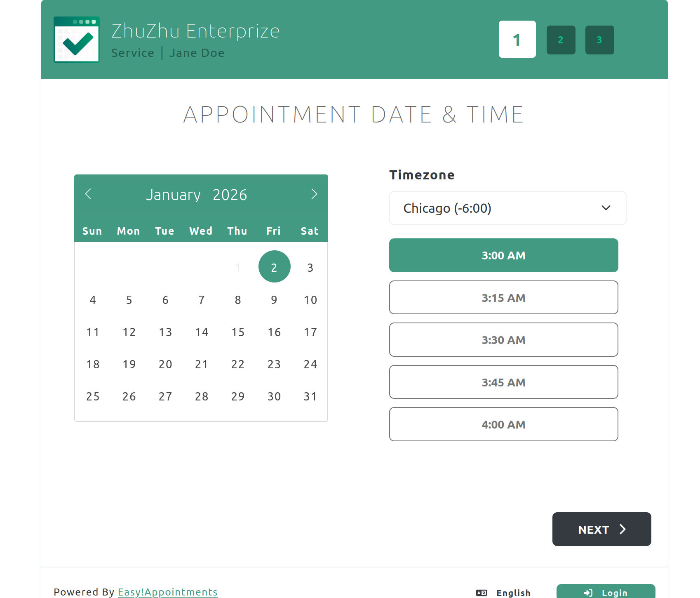Select the 3:00 AM time slot
Viewport: 700px width, 598px height.
click(503, 255)
